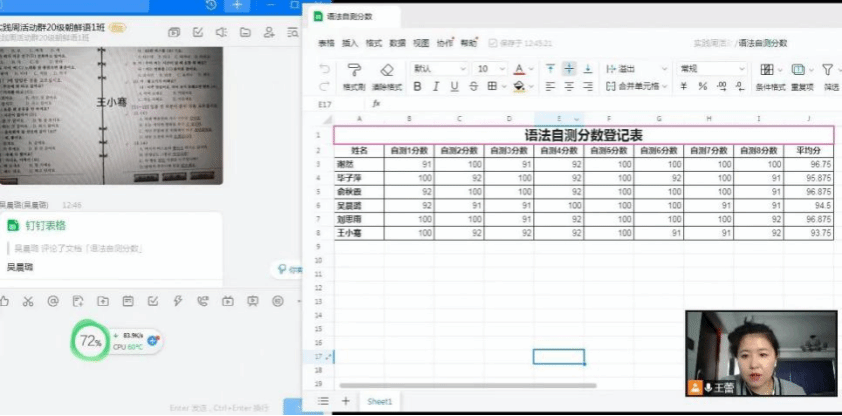The image size is (842, 416).
Task: Click the filter (筛选) funnel icon
Action: tap(828, 69)
